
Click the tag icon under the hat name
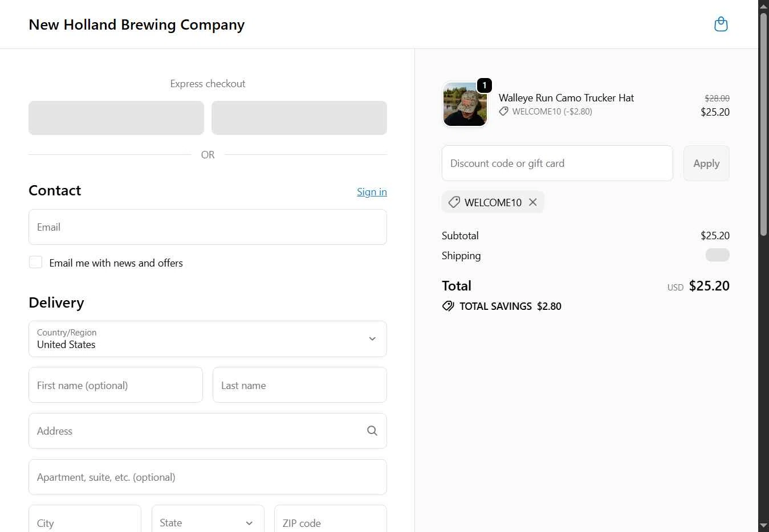[x=503, y=112]
